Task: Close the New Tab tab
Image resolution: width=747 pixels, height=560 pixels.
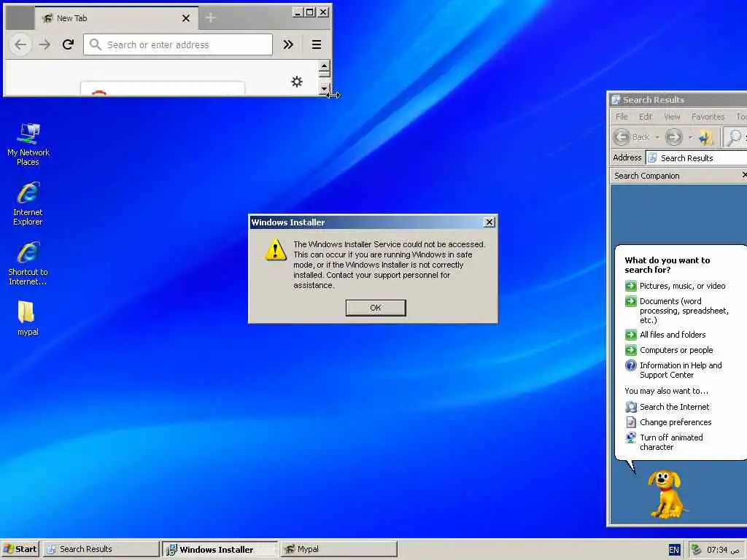Action: [x=186, y=18]
